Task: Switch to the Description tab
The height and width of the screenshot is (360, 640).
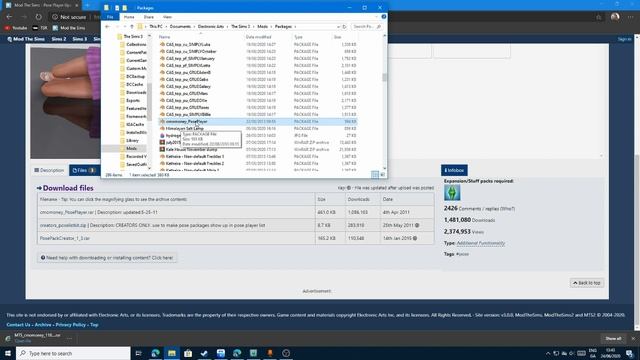Action: pyautogui.click(x=49, y=170)
